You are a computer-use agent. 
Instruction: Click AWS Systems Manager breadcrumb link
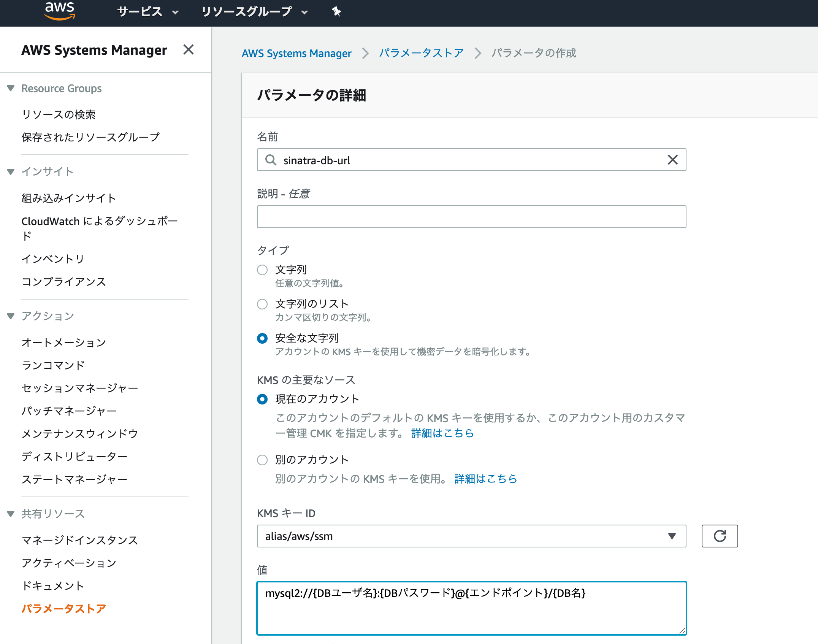pos(296,53)
